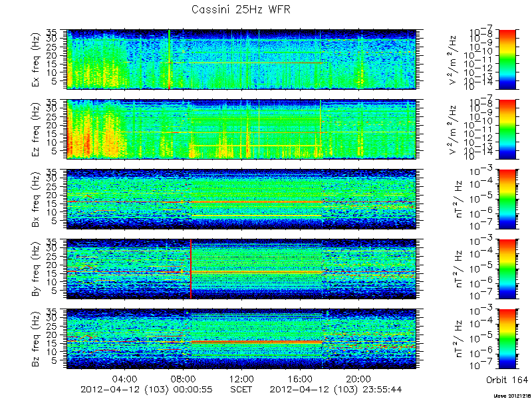
Task: Click the 12:00 time axis label
Action: [241, 378]
